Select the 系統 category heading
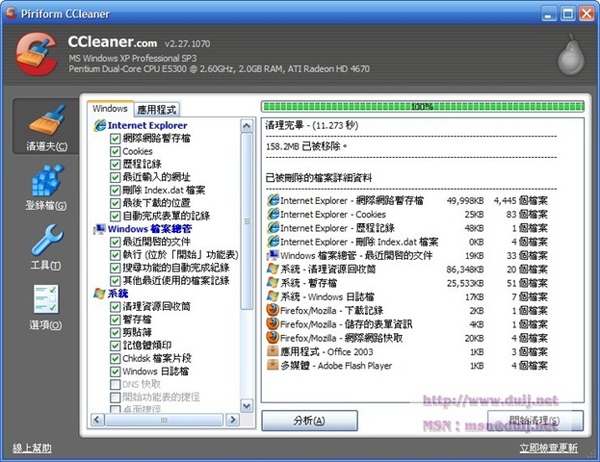Image resolution: width=600 pixels, height=462 pixels. [118, 294]
